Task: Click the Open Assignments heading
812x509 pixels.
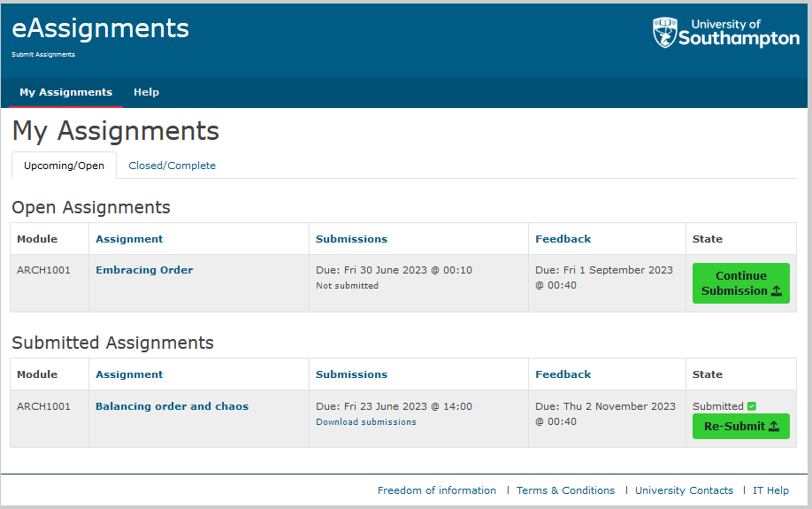Action: pyautogui.click(x=91, y=207)
